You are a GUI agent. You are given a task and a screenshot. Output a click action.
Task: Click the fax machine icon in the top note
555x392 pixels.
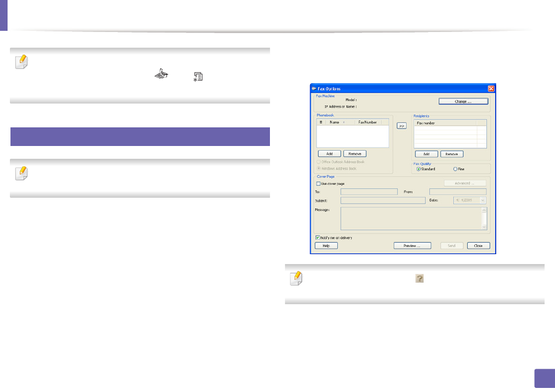pyautogui.click(x=161, y=74)
